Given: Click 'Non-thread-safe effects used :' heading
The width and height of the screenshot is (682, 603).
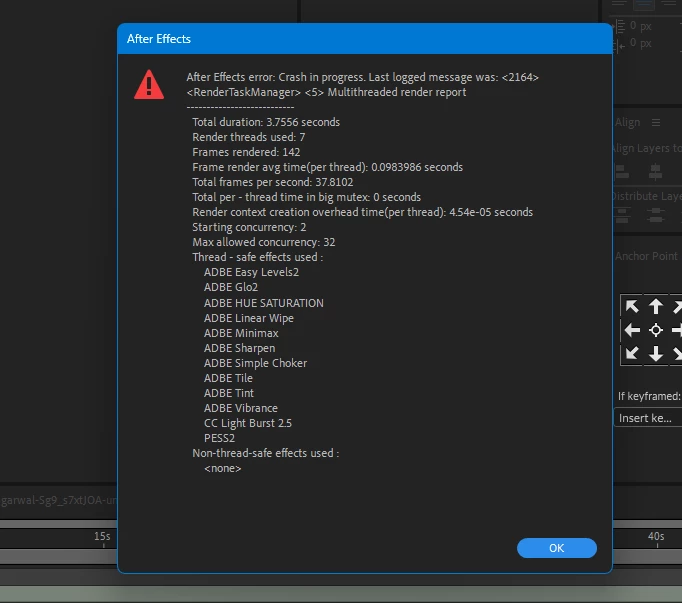Looking at the screenshot, I should click(x=266, y=453).
